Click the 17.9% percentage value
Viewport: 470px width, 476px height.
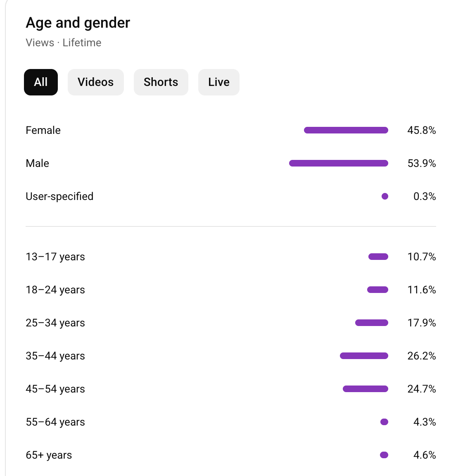421,323
